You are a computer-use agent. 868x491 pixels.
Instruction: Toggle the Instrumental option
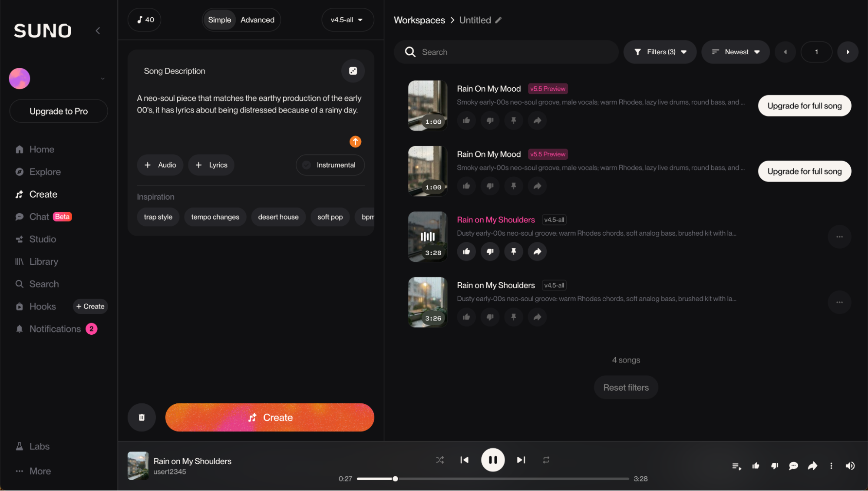coord(330,165)
